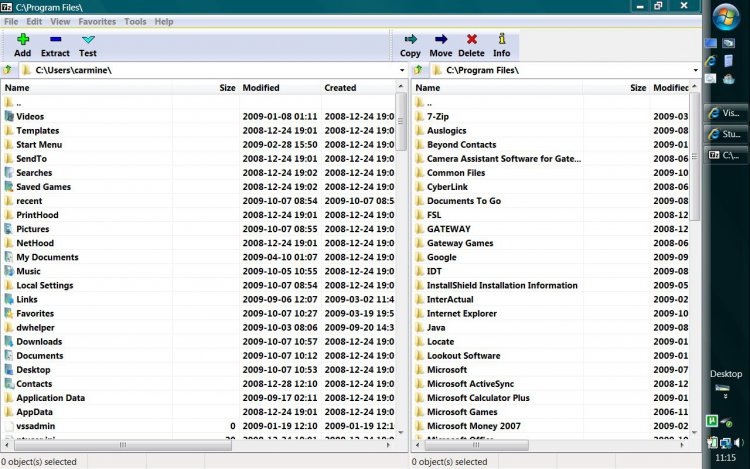Select the Templates folder row
This screenshot has height=469, width=750.
point(198,131)
